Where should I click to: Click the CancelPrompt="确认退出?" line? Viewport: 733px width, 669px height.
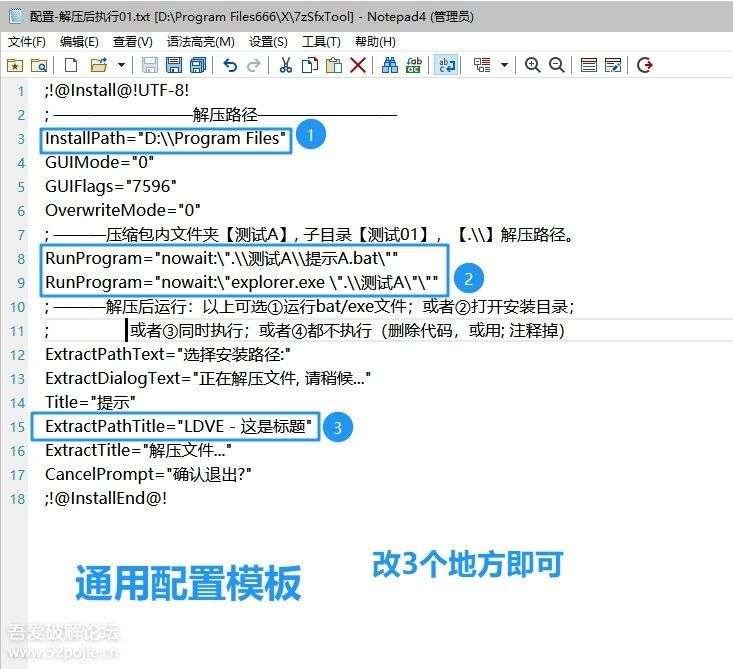pos(148,475)
